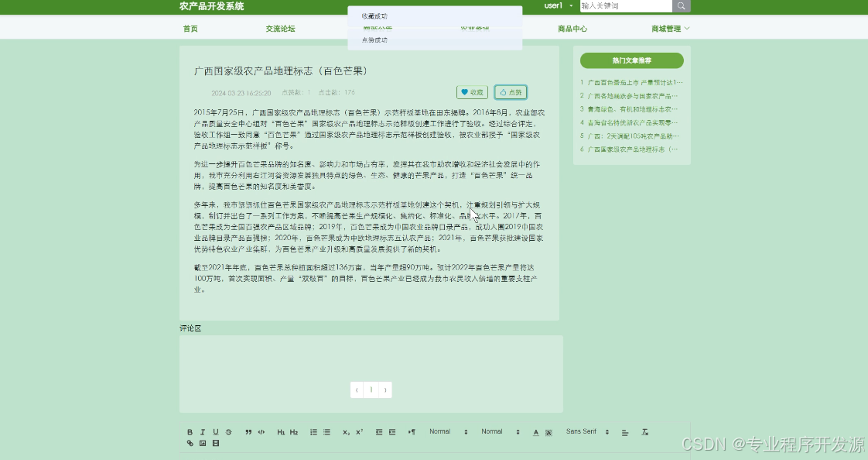Focus the 输入关键词 search field
868x460 pixels.
click(x=626, y=5)
